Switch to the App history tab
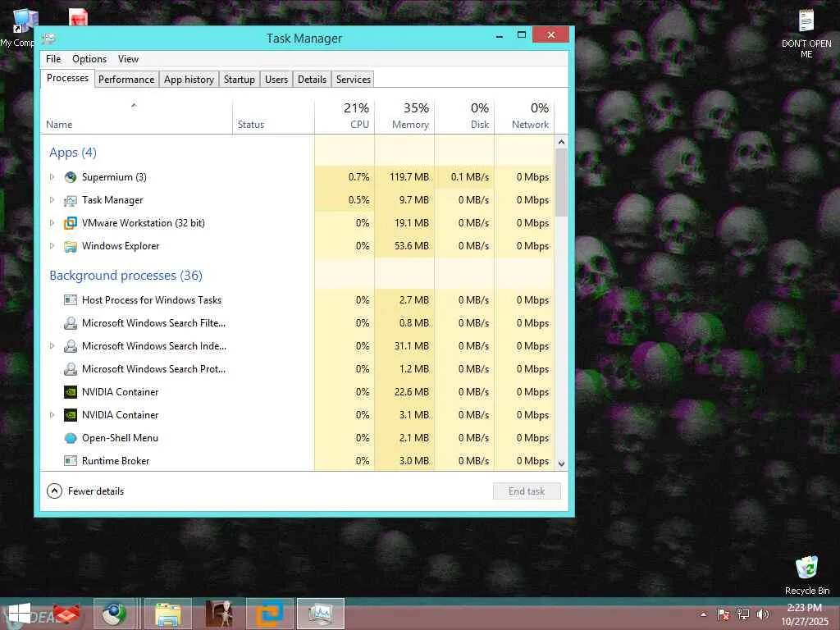Viewport: 840px width, 630px height. click(x=189, y=80)
